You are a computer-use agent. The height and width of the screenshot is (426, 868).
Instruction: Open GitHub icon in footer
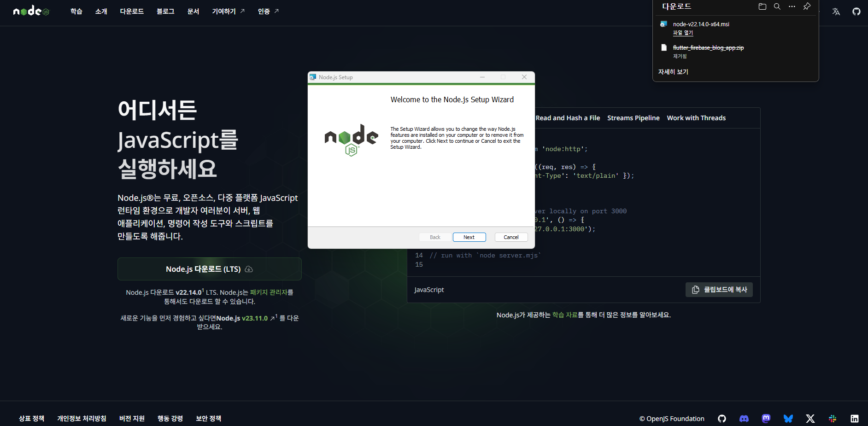(722, 419)
